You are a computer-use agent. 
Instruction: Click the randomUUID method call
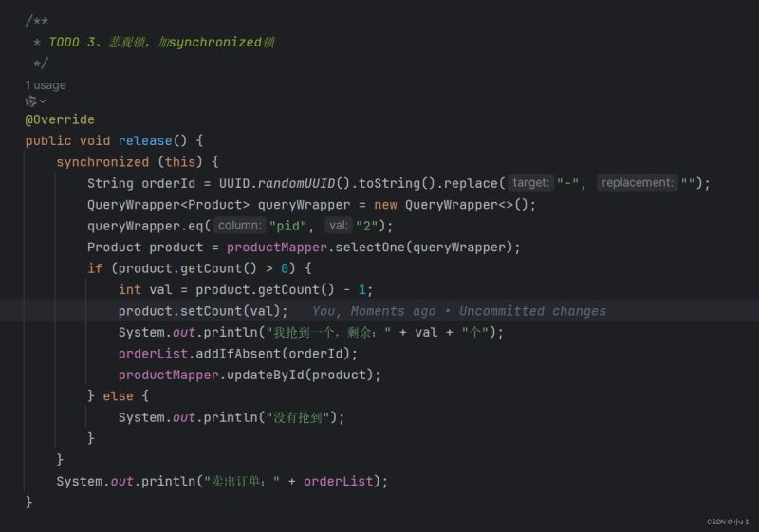296,183
